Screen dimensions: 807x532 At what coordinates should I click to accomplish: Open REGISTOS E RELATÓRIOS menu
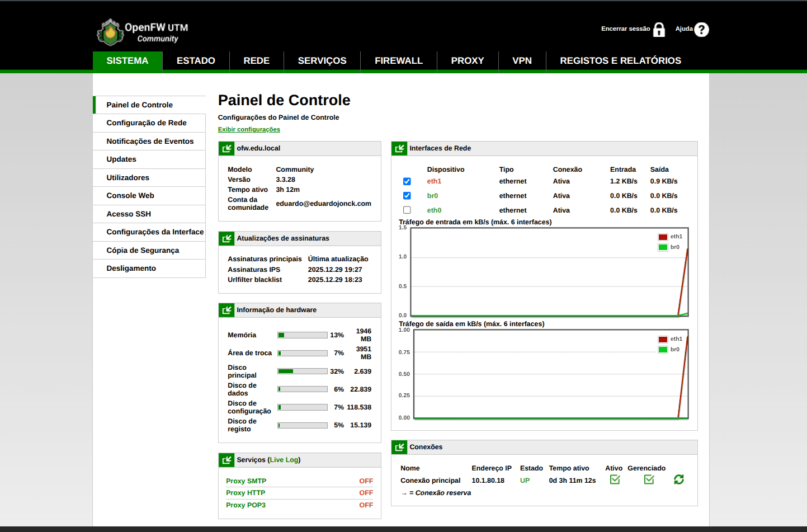621,61
